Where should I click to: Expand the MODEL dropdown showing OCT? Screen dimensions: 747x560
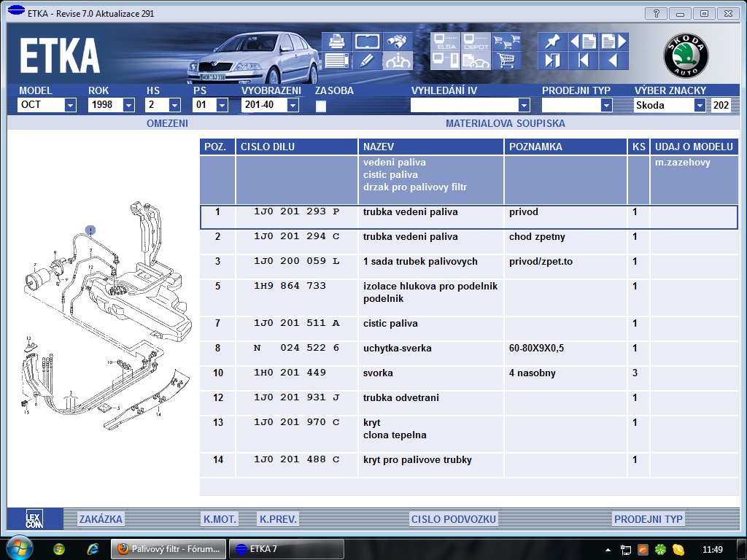tap(70, 105)
